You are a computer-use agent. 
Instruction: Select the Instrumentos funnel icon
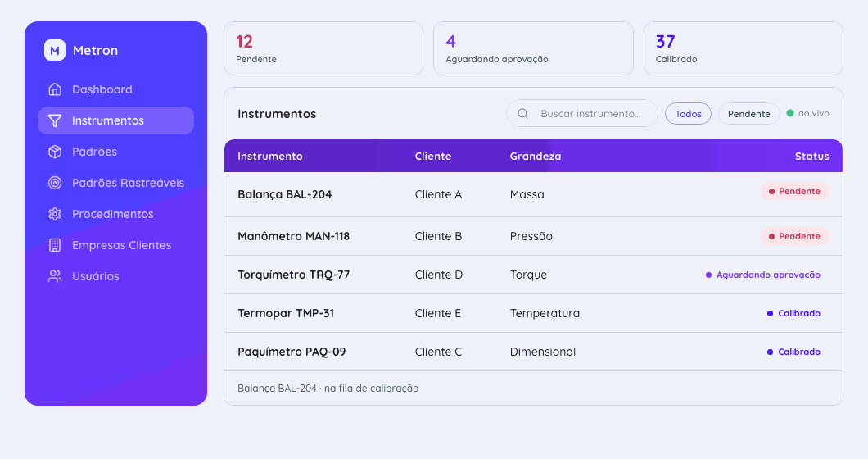tap(55, 120)
